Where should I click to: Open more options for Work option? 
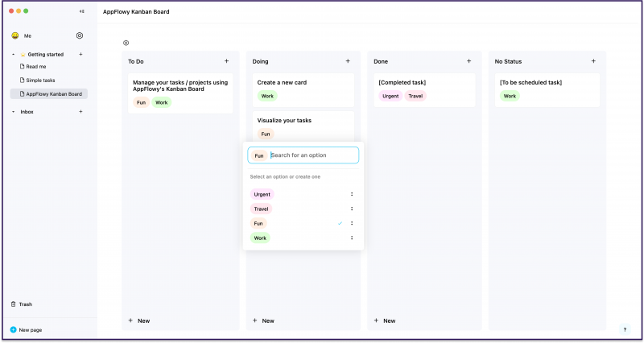352,238
